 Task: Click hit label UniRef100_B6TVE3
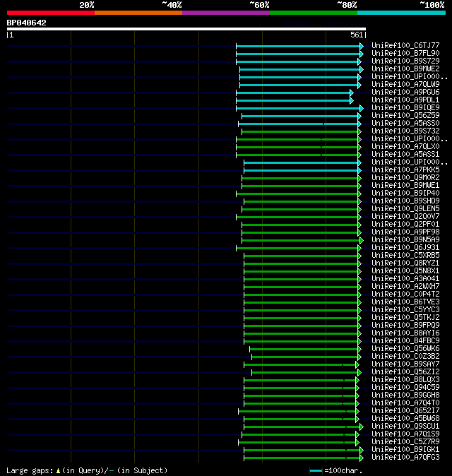[405, 302]
